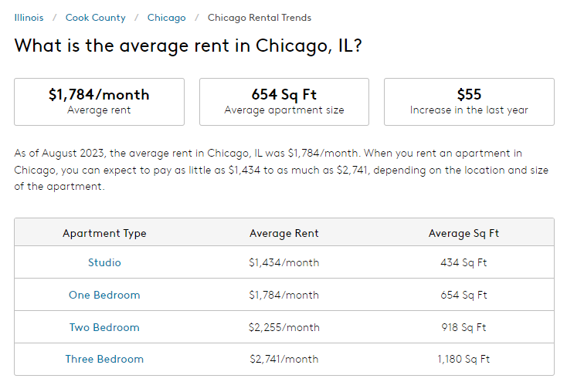Viewport: 567px width, 392px height.
Task: Select Chicago Rental Trends breadcrumb text
Action: tap(260, 18)
